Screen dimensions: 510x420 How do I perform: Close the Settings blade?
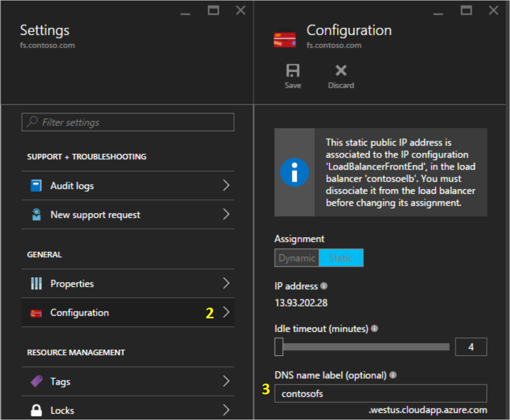click(241, 10)
